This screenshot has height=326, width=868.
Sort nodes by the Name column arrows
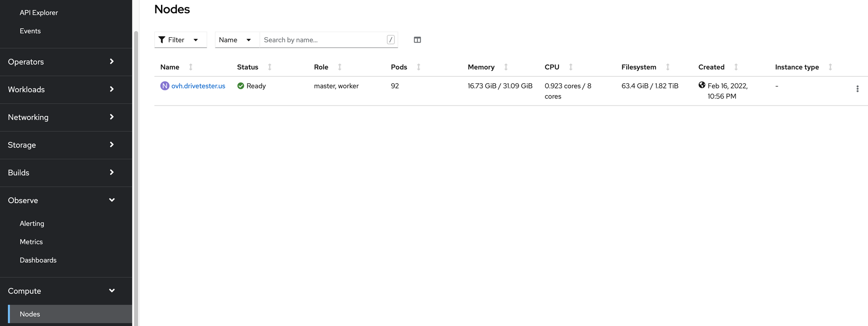click(191, 67)
